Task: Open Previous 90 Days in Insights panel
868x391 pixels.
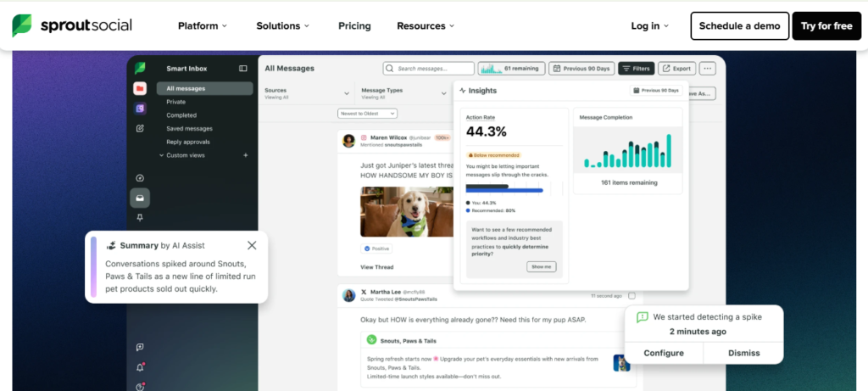Action: [x=656, y=90]
